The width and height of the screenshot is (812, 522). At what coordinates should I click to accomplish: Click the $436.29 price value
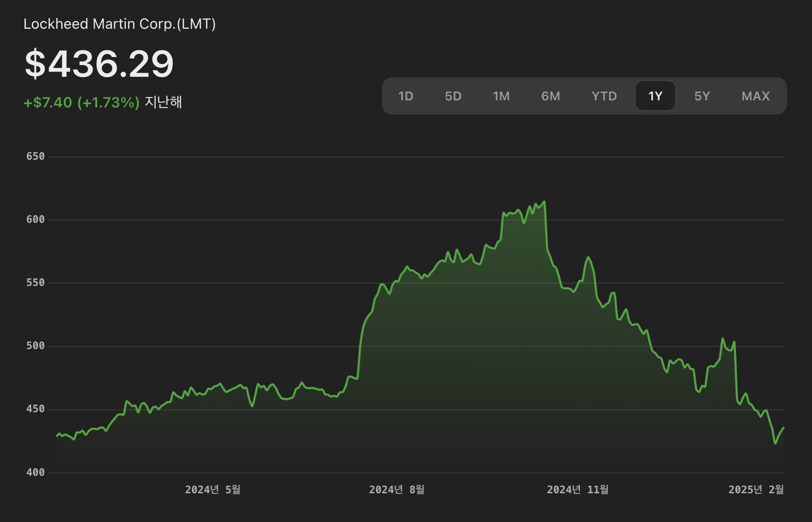pos(99,64)
